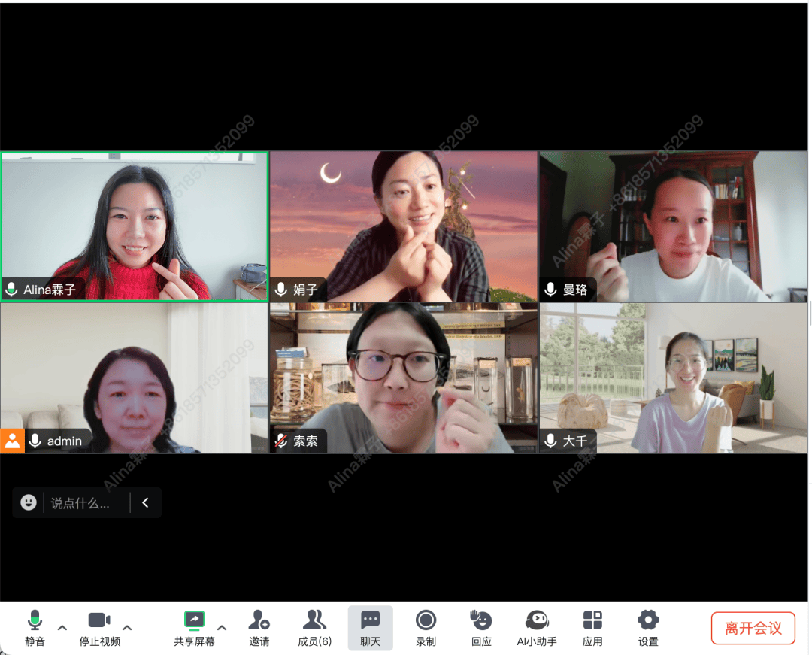812x655 pixels.
Task: Open the 成员(6) participants list
Action: [x=314, y=628]
